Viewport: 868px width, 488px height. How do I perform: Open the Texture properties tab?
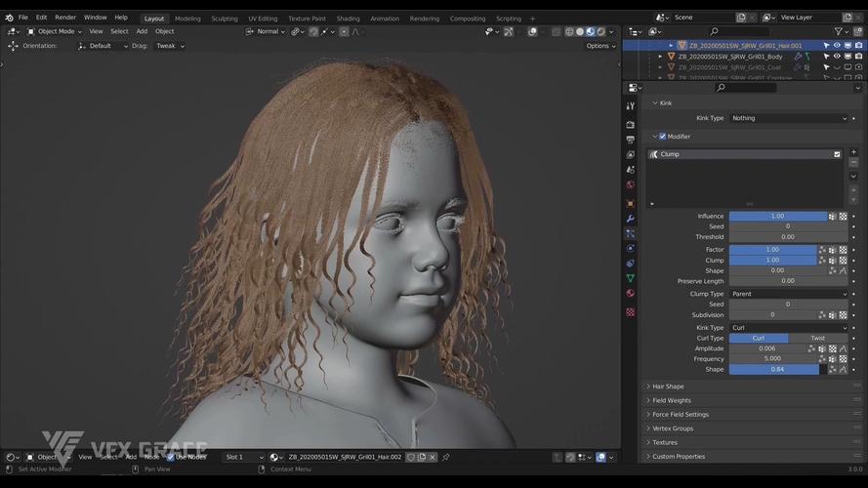[630, 312]
